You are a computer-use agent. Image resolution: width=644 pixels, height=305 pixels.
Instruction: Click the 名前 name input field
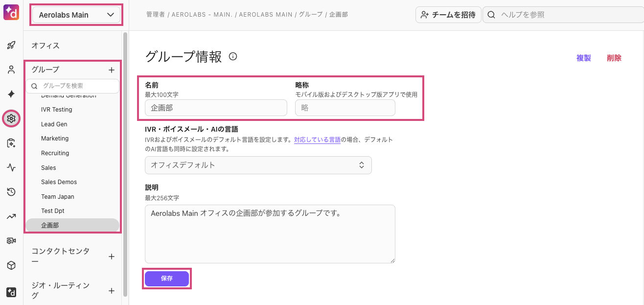[216, 108]
